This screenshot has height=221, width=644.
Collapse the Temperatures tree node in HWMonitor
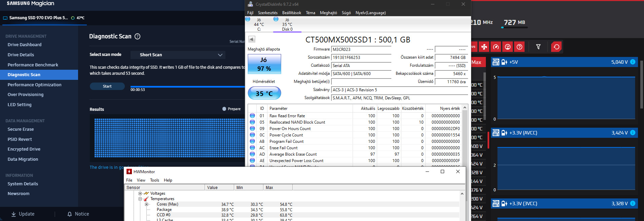140,199
